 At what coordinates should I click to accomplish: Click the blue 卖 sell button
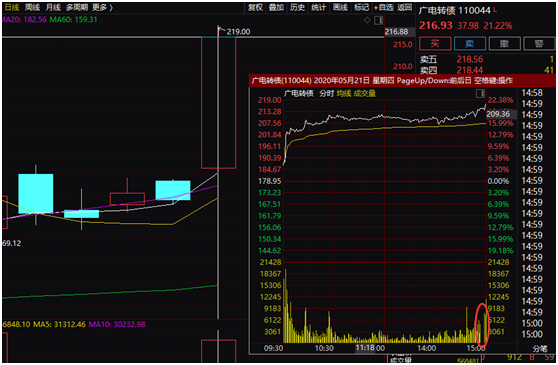coord(470,44)
